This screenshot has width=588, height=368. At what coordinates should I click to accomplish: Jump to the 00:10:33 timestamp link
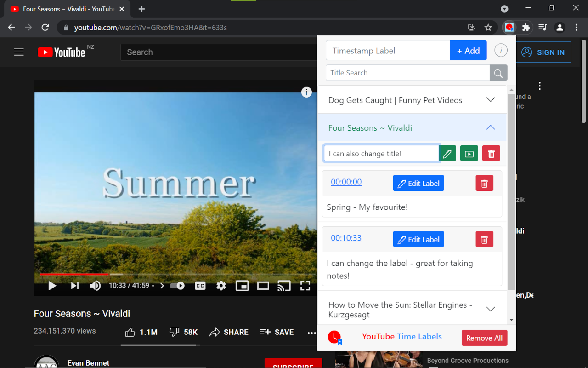click(x=346, y=238)
